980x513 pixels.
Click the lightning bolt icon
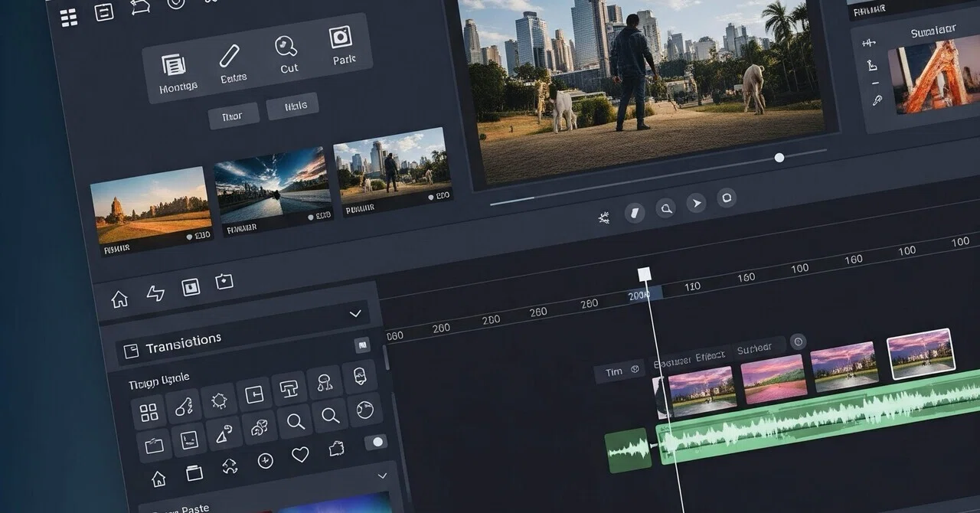pyautogui.click(x=155, y=293)
